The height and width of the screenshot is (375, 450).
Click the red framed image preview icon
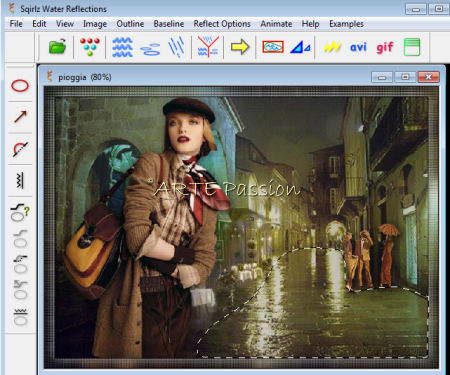point(273,47)
